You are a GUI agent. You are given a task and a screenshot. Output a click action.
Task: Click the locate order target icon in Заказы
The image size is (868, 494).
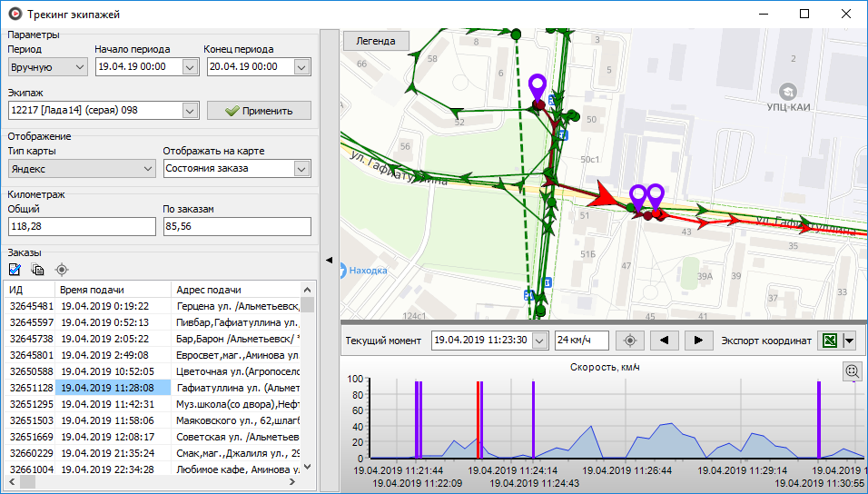pos(62,269)
